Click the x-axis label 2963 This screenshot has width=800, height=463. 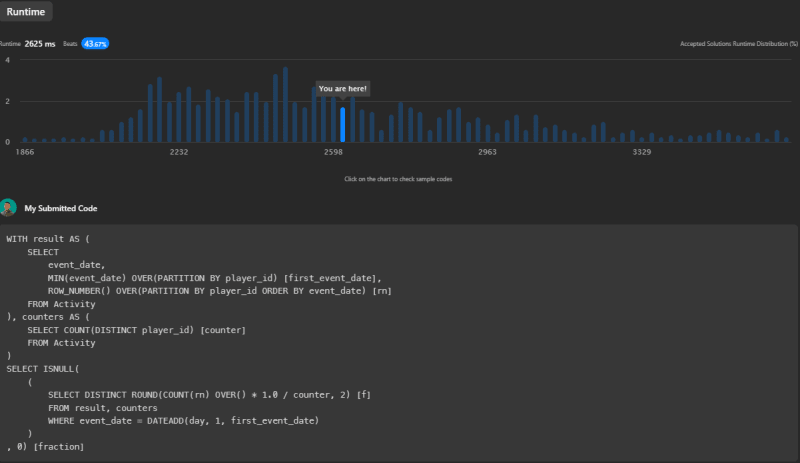pyautogui.click(x=487, y=152)
